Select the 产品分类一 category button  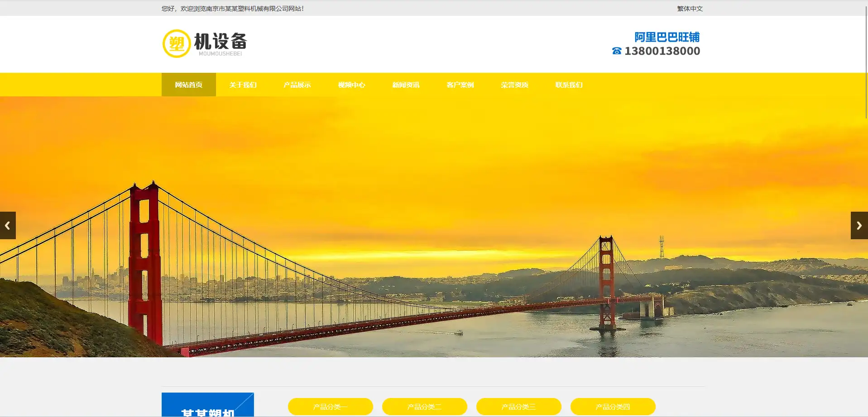(x=330, y=407)
